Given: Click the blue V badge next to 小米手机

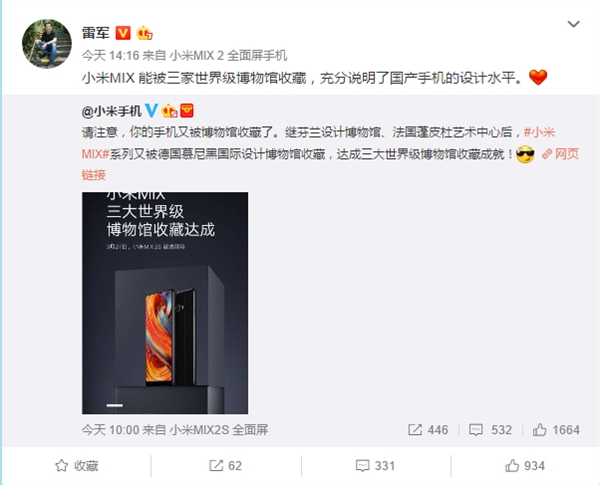Looking at the screenshot, I should click(151, 111).
